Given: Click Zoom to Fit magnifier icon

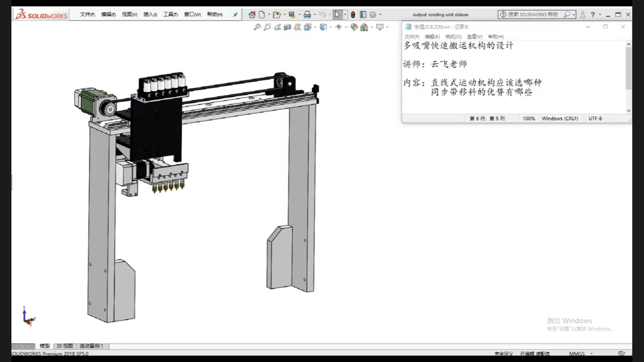Looking at the screenshot, I should click(257, 27).
